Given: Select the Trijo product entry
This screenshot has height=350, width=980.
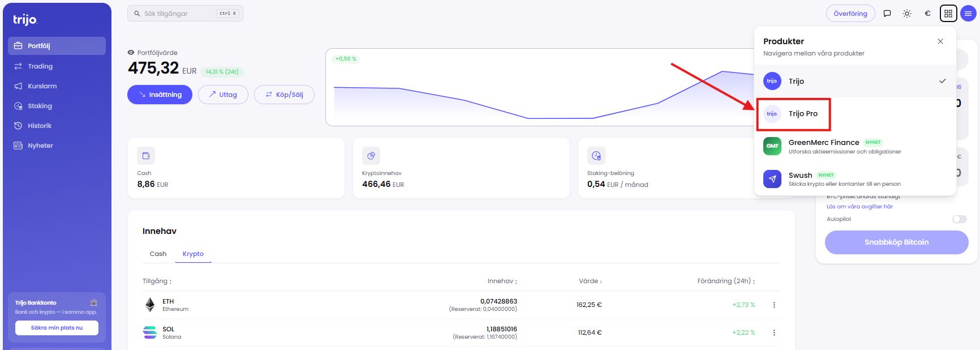Looking at the screenshot, I should [x=855, y=81].
